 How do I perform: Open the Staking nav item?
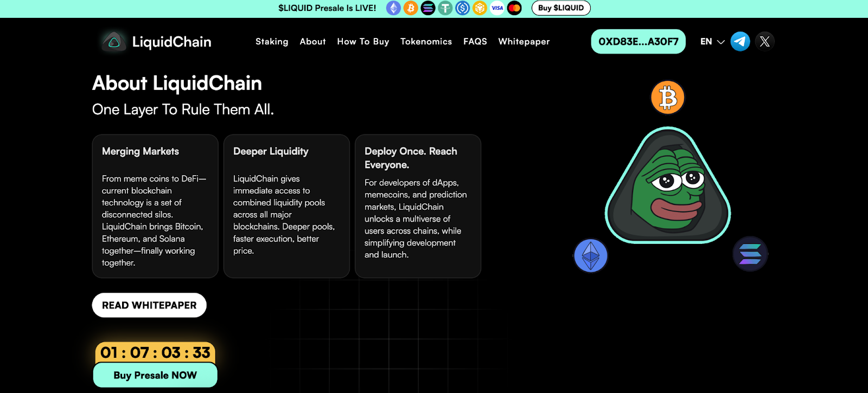[272, 42]
